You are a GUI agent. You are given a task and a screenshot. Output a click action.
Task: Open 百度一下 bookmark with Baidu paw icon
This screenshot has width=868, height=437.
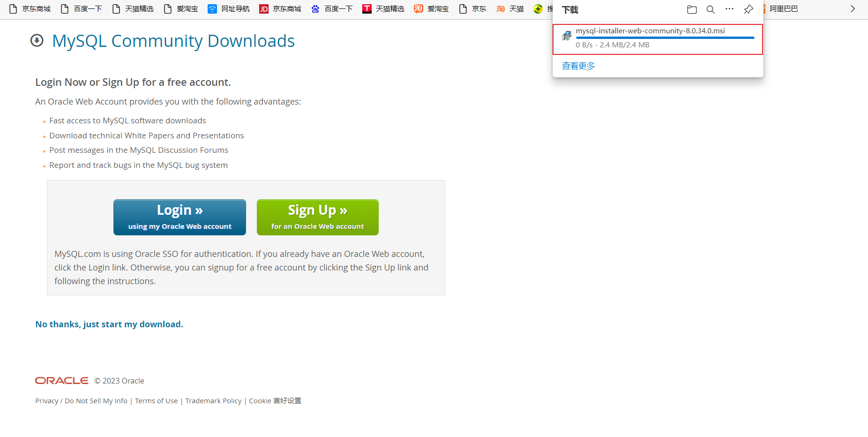[332, 9]
